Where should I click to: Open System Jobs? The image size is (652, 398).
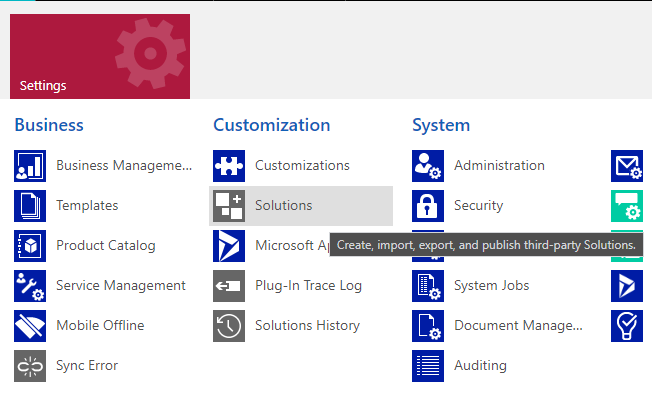click(491, 285)
